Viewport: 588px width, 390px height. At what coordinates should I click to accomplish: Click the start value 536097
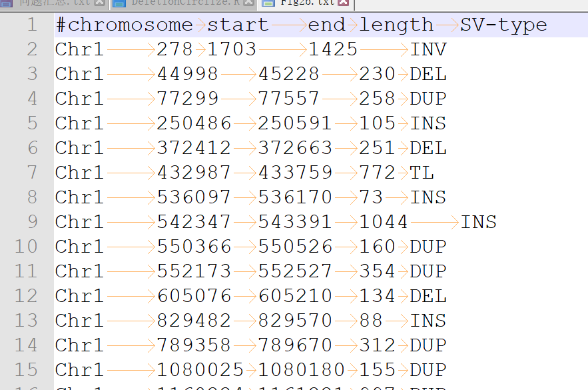pos(194,197)
